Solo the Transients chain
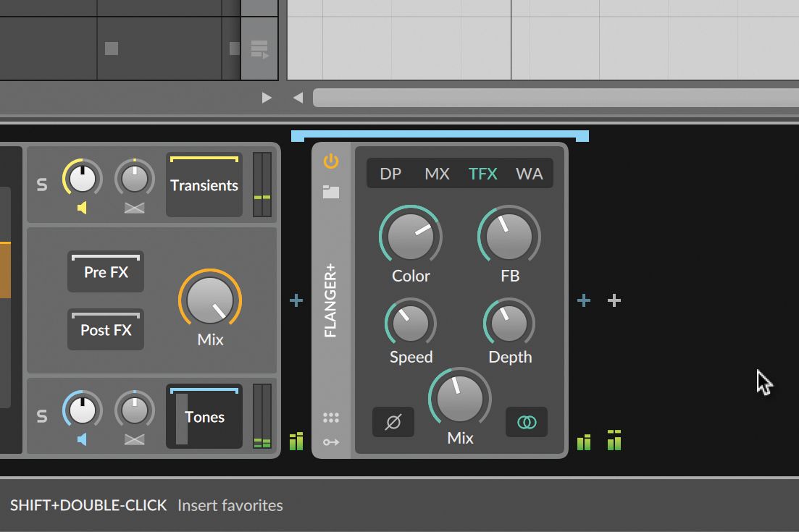The width and height of the screenshot is (799, 532). (x=42, y=185)
